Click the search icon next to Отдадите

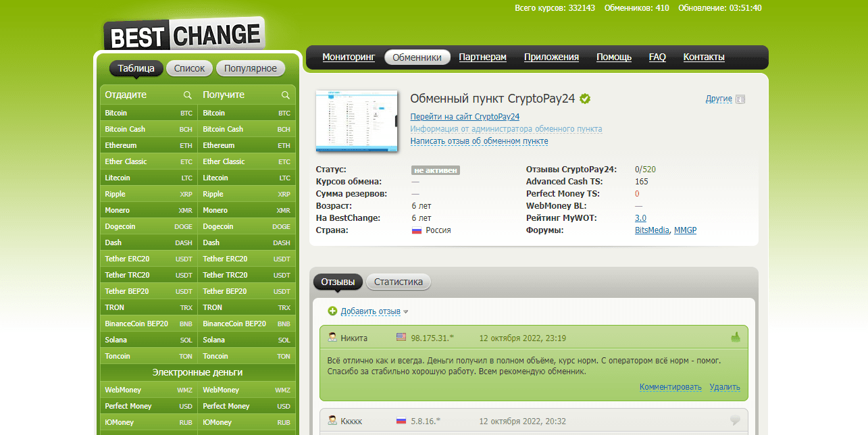pos(188,95)
